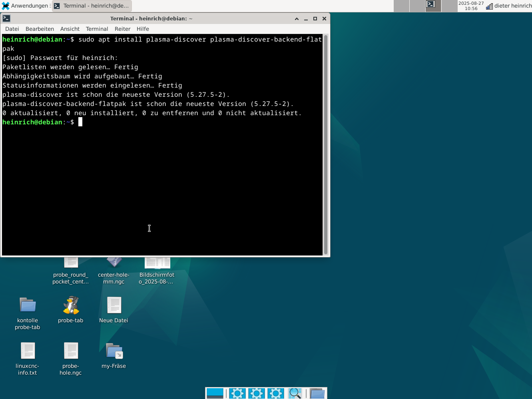Click the '[sudo] Passwort für heinrich:' line
The image size is (532, 399).
tap(60, 58)
